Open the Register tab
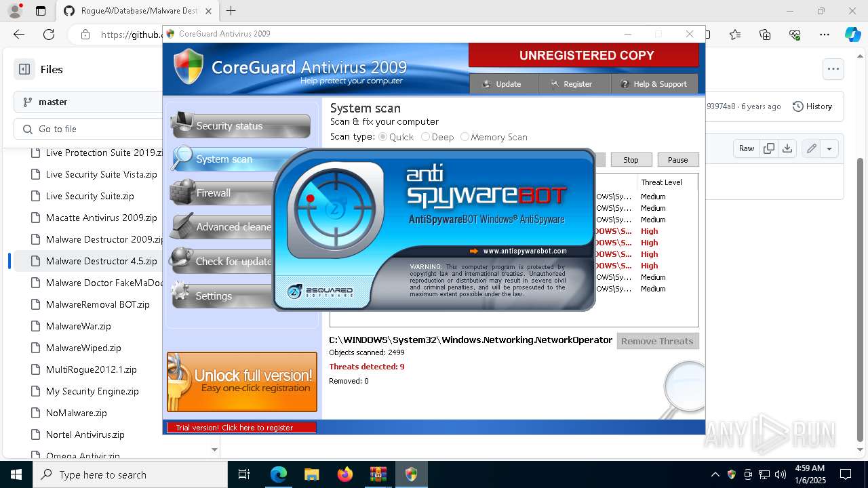868x488 pixels. [573, 84]
